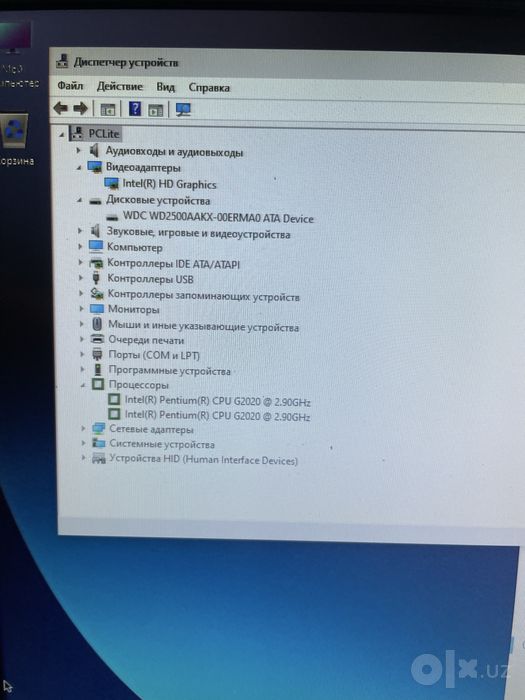The width and height of the screenshot is (525, 700).
Task: Click the speaker icon beside Звуковые, игровые и видеоустройства
Action: coord(95,231)
